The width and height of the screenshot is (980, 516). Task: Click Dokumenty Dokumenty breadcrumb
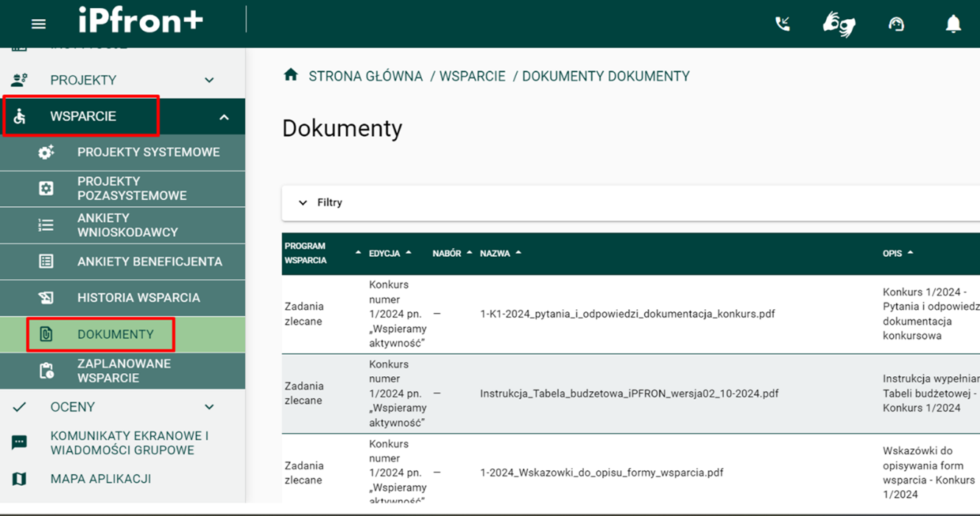[606, 76]
